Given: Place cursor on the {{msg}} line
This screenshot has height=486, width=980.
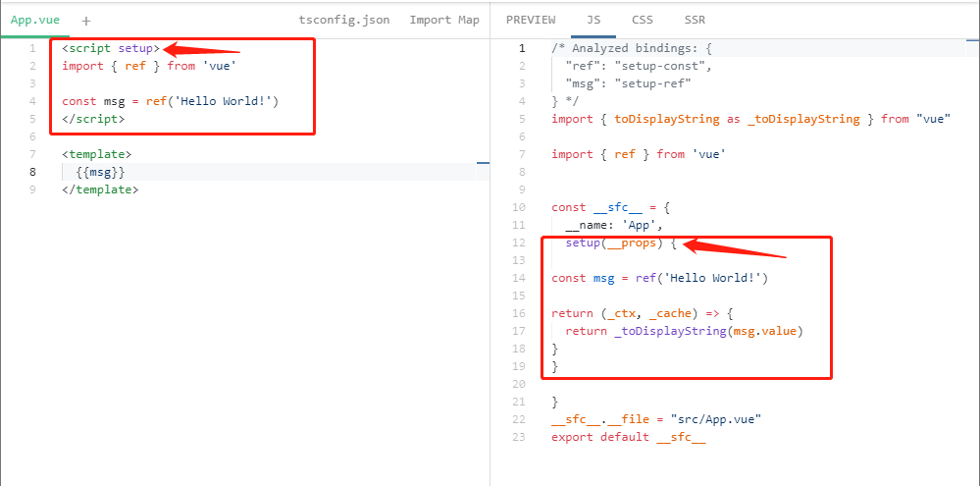Looking at the screenshot, I should click(x=101, y=172).
